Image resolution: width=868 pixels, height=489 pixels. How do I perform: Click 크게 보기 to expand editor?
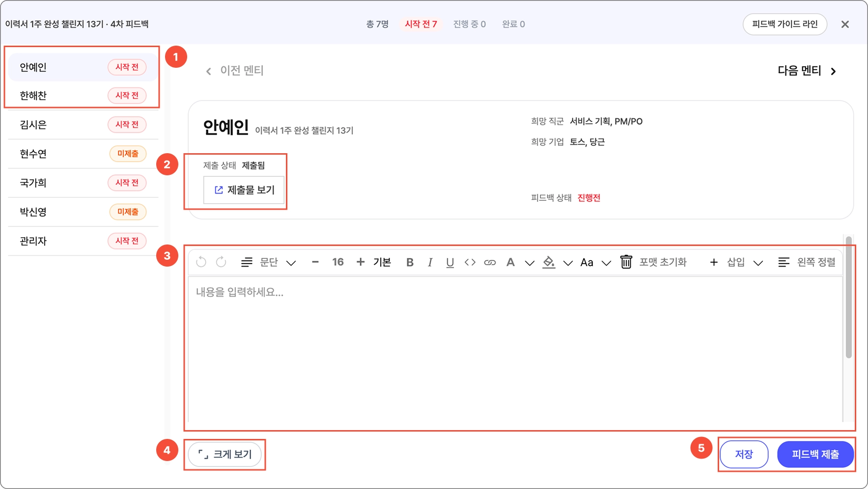225,454
